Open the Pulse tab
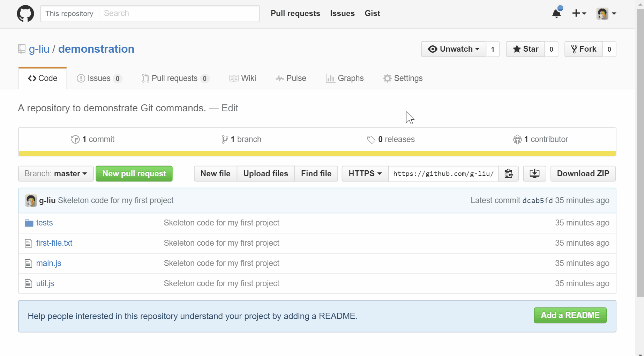644x356 pixels. [x=291, y=78]
